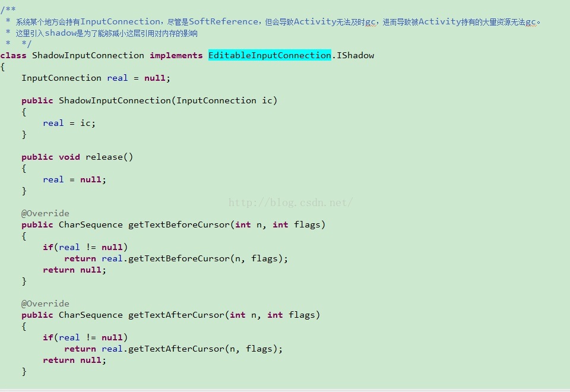Click the release method name
This screenshot has width=570, height=392.
[x=104, y=157]
